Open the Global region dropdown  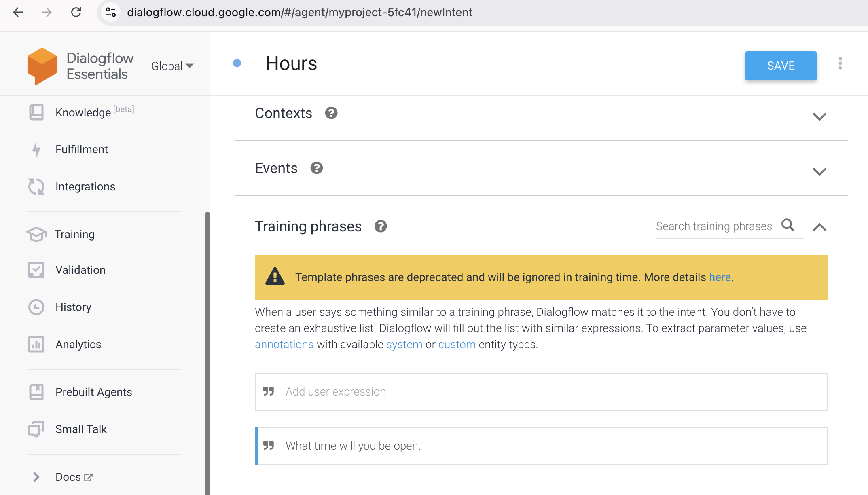172,66
